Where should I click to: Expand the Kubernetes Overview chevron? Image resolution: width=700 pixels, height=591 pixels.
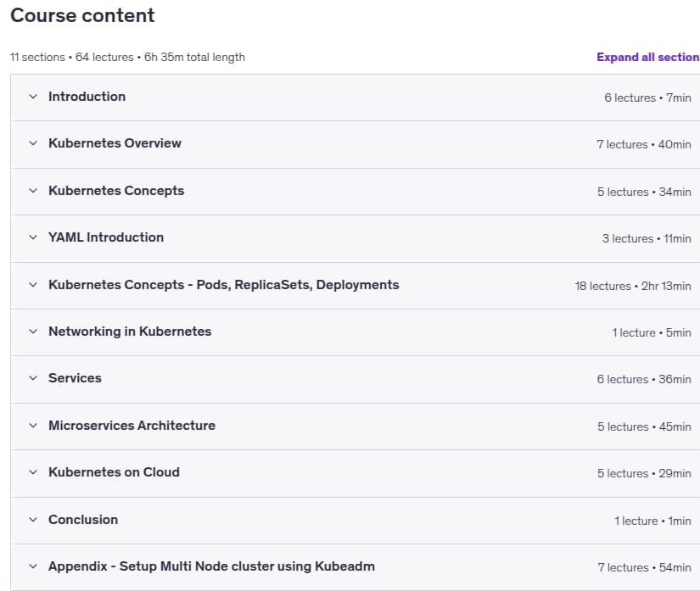33,143
